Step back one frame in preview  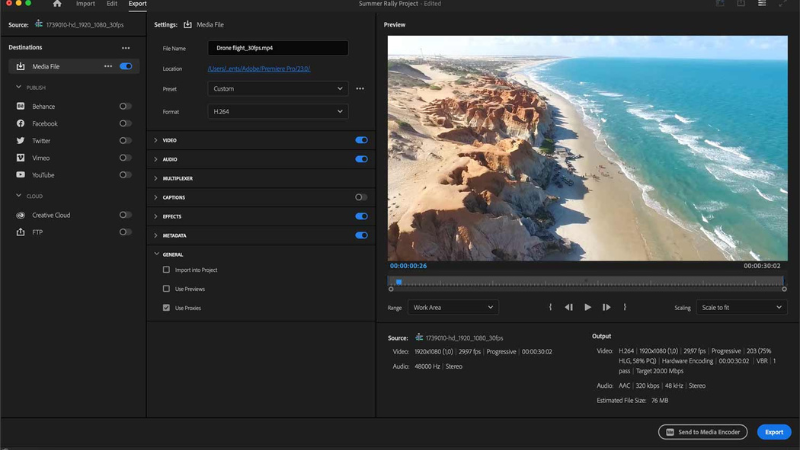568,307
